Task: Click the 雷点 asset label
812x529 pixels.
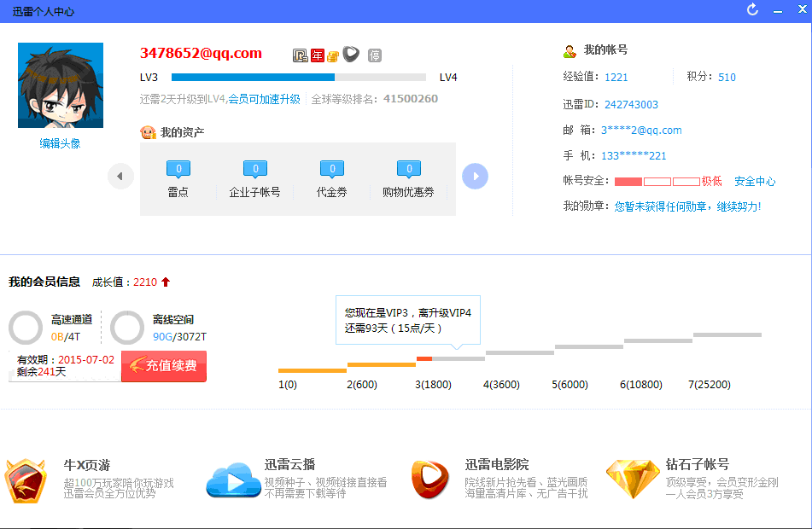Action: click(178, 192)
